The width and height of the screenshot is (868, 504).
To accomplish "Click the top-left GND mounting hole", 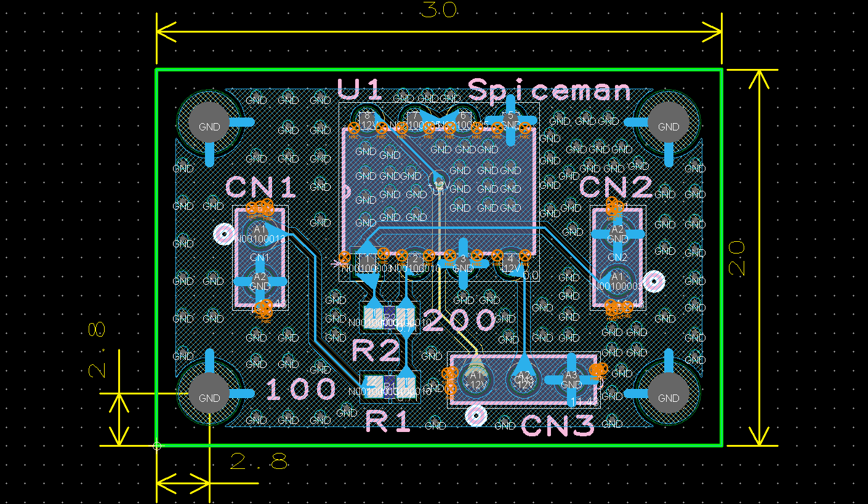I will (x=209, y=126).
